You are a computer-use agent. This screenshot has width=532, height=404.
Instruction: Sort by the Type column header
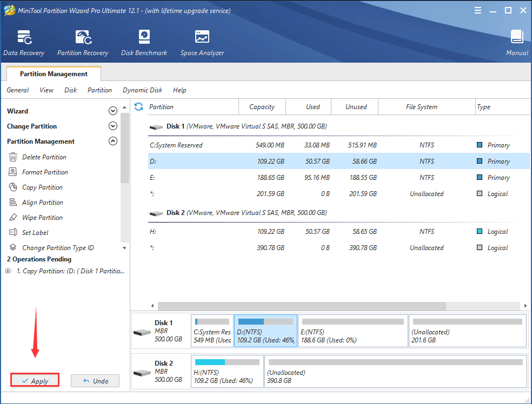(502, 107)
